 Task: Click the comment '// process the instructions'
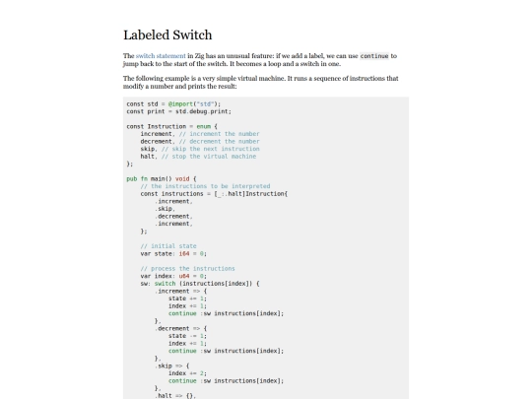click(187, 268)
